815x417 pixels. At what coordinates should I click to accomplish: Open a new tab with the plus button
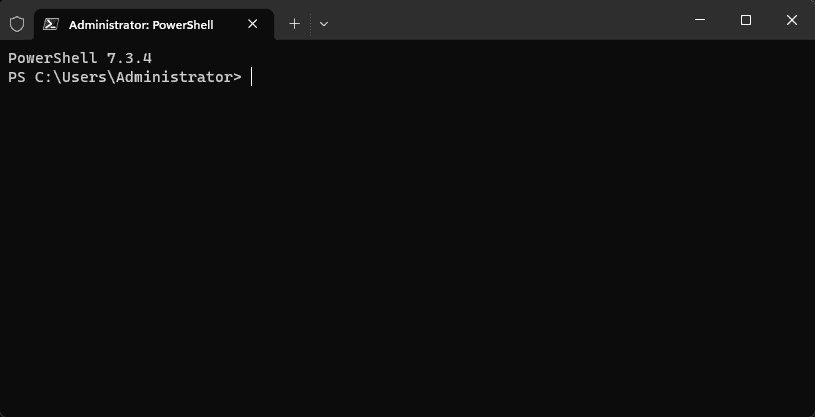coord(294,24)
